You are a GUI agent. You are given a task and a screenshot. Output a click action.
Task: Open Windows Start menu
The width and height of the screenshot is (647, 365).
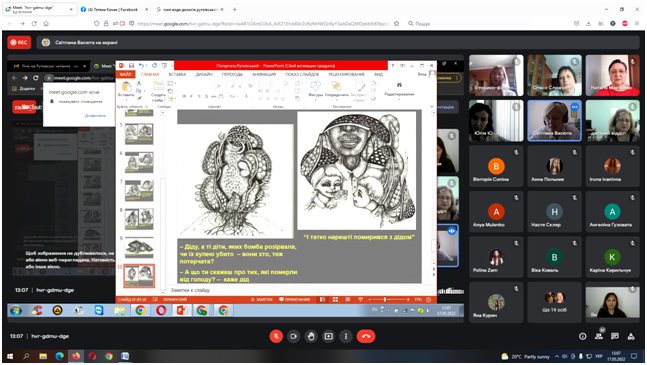[10, 356]
